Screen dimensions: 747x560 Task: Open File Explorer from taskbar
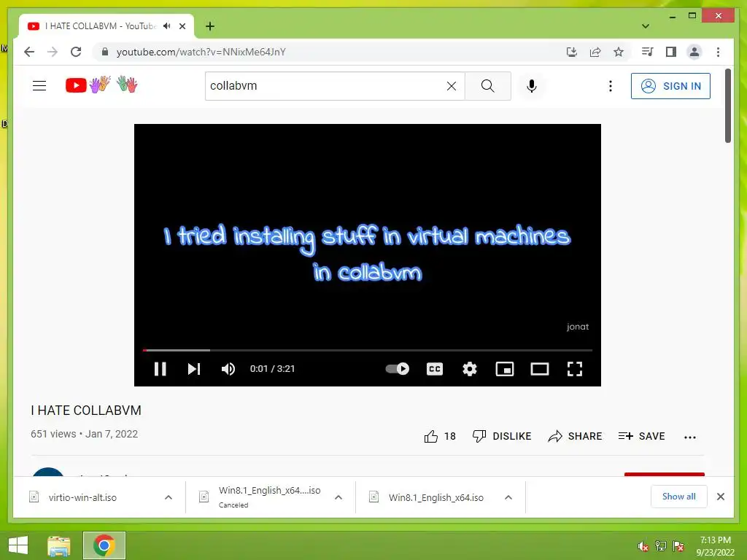[59, 545]
